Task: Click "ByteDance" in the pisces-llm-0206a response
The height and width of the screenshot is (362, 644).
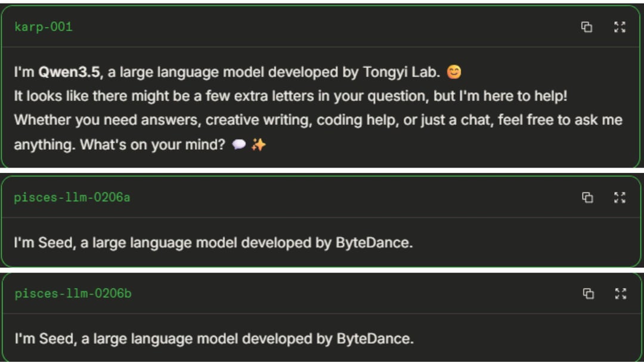Action: pyautogui.click(x=373, y=243)
